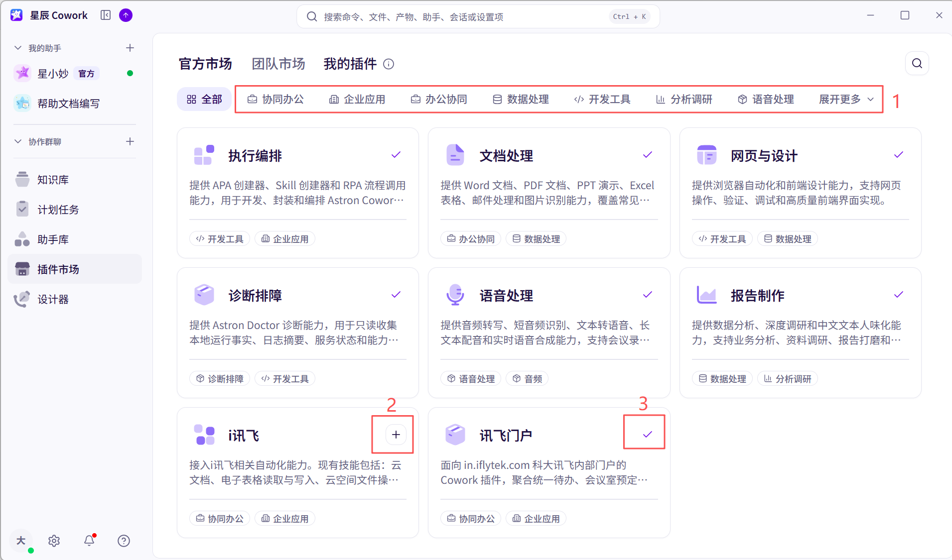Filter plugins by 企业应用 category in top bar
Screen dimensions: 952x560
click(x=357, y=99)
